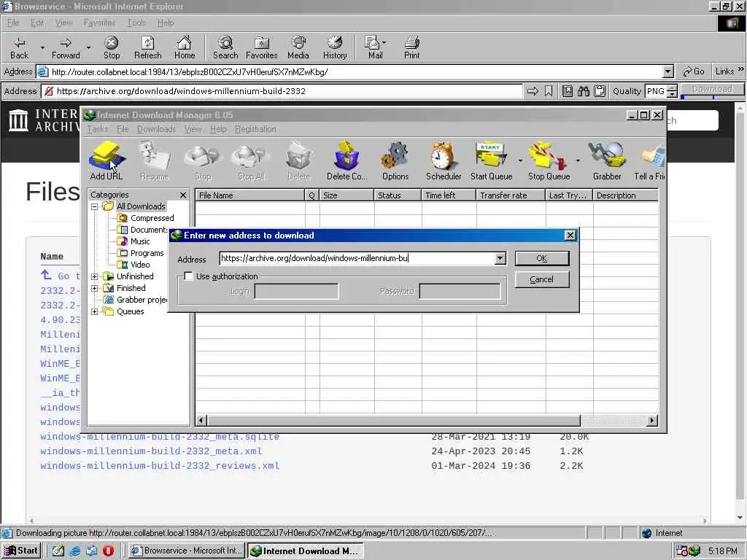Click the Media toolbar icon

point(298,47)
